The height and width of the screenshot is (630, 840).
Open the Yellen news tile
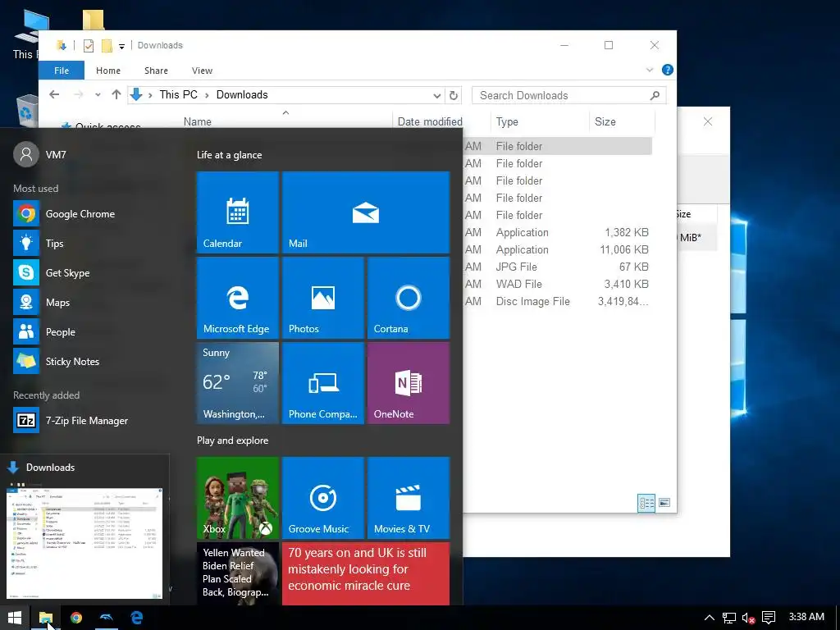coord(237,573)
